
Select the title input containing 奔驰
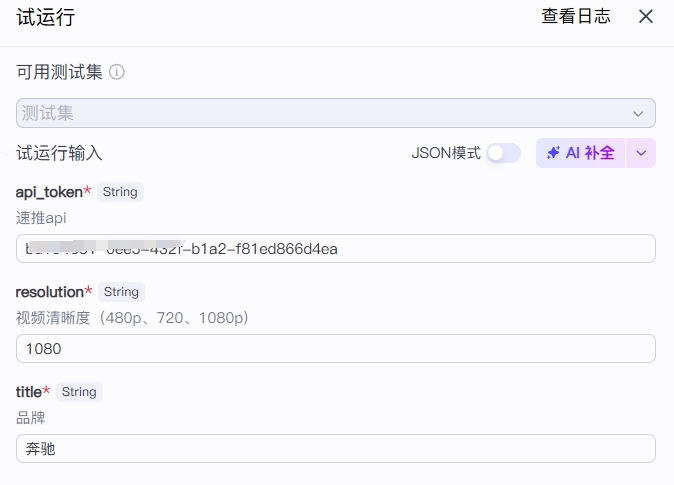pyautogui.click(x=336, y=448)
